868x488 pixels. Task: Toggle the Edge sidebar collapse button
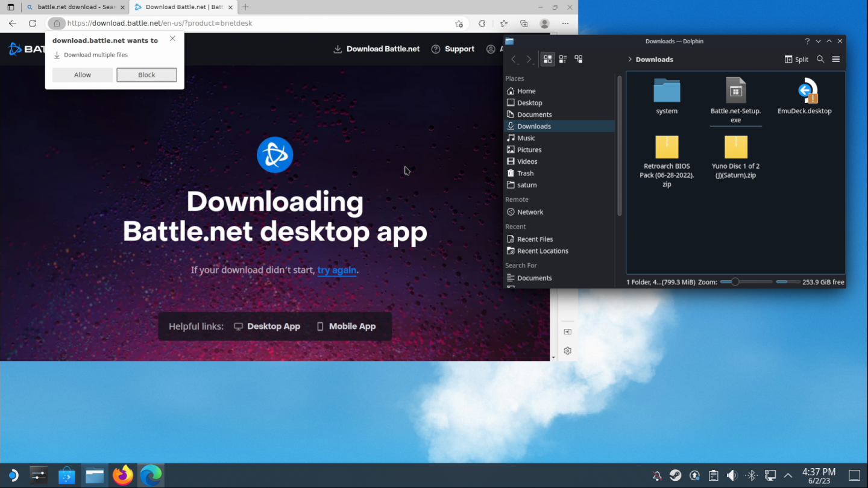pos(567,332)
